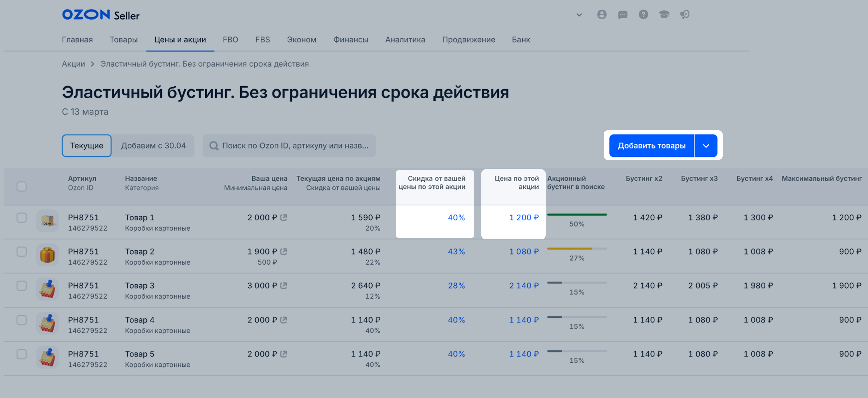Focus the search by Ozon ID field
Viewport: 868px width, 398px height.
coord(289,146)
